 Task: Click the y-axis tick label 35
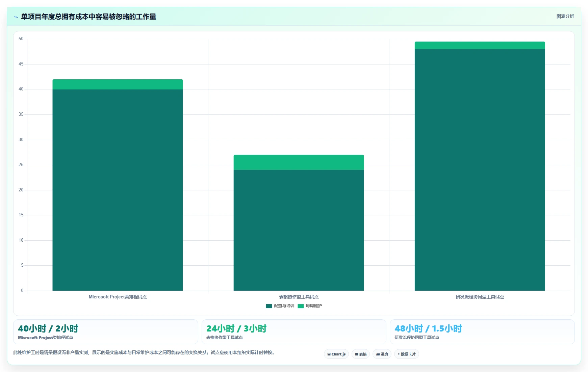(21, 114)
